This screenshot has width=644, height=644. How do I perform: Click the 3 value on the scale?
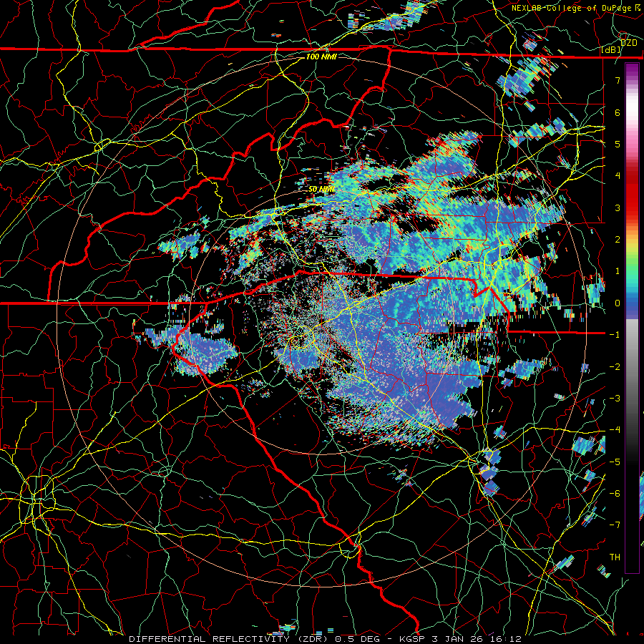click(x=617, y=208)
